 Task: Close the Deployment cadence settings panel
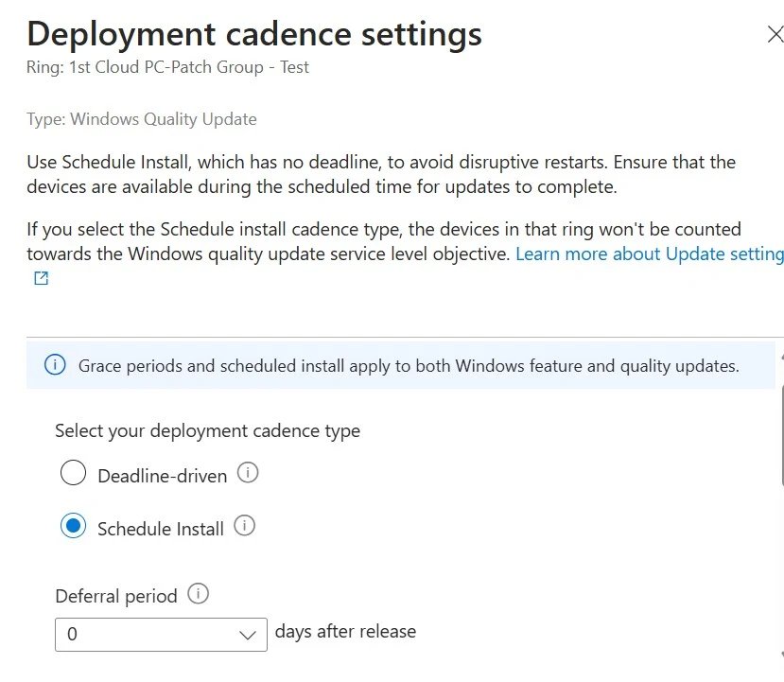pos(775,34)
